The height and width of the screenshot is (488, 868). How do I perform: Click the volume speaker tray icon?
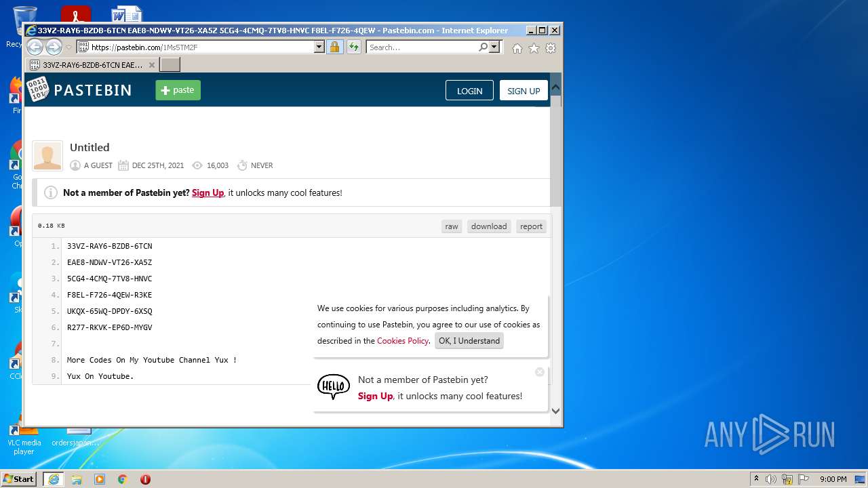(771, 479)
